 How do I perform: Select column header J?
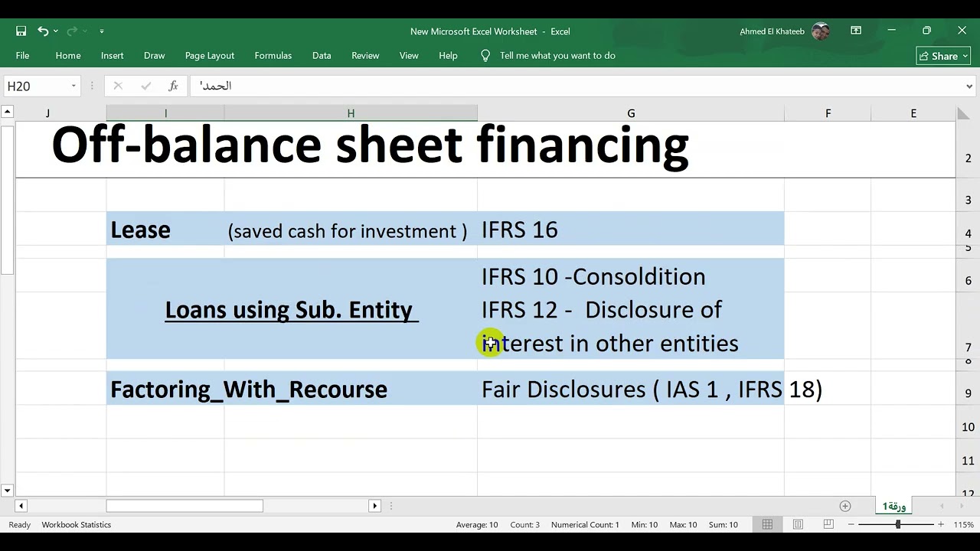tap(47, 113)
